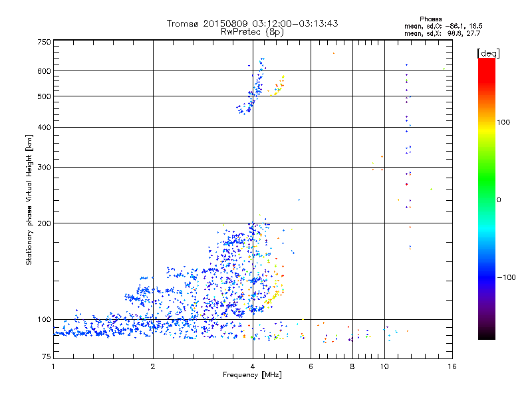Click the y-axis tick label '400'
Screen dimensions: 532x399
point(45,128)
